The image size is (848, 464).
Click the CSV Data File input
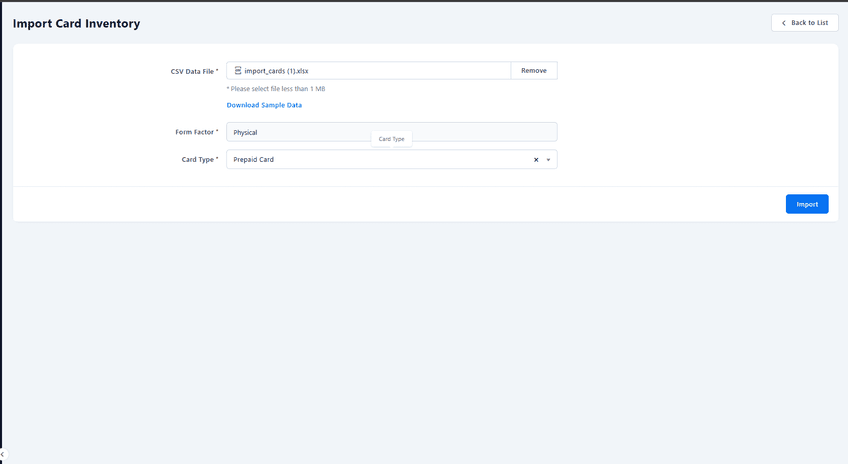368,71
